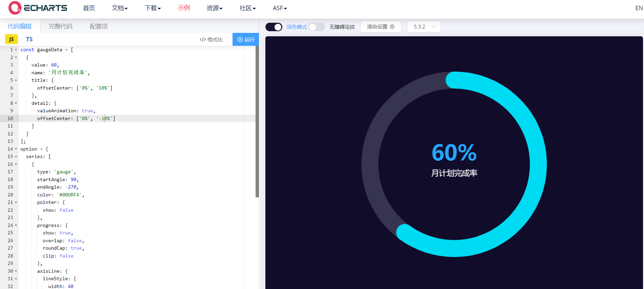Image resolution: width=644 pixels, height=289 pixels.
Task: Open the 示例 examples page
Action: click(x=184, y=8)
